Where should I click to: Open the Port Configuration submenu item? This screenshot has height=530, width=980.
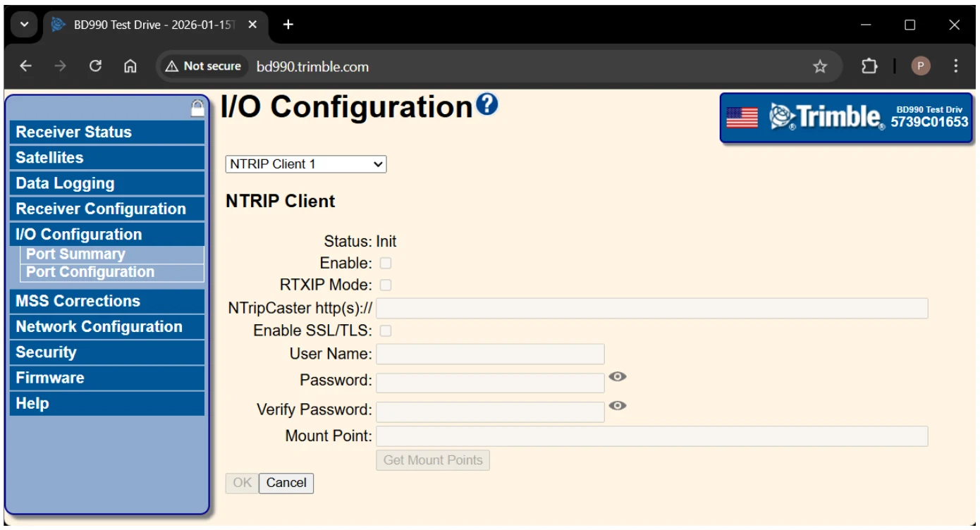click(112, 272)
